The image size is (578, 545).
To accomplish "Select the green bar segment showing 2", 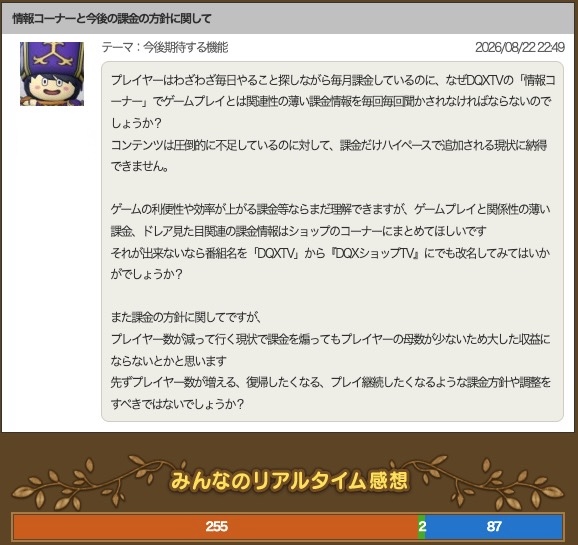I will coord(422,526).
